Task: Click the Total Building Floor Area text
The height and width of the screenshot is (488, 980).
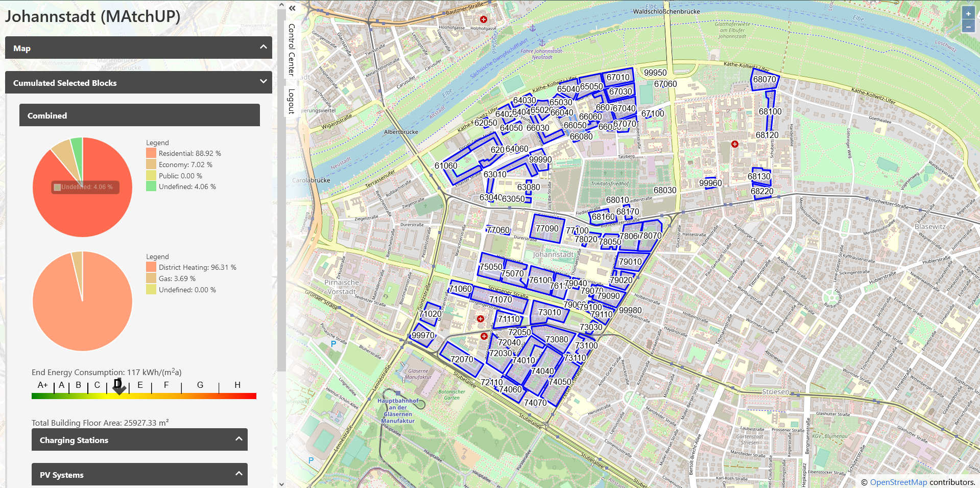Action: (100, 423)
